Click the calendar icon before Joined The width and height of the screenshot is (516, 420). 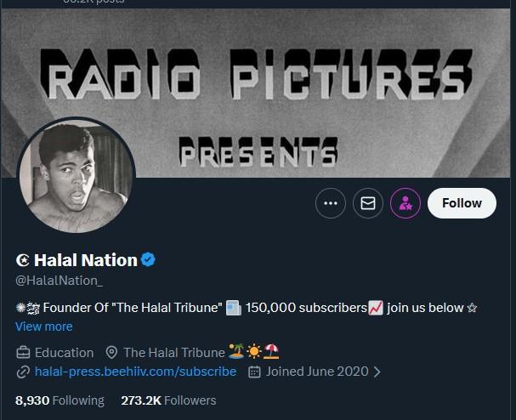click(254, 372)
